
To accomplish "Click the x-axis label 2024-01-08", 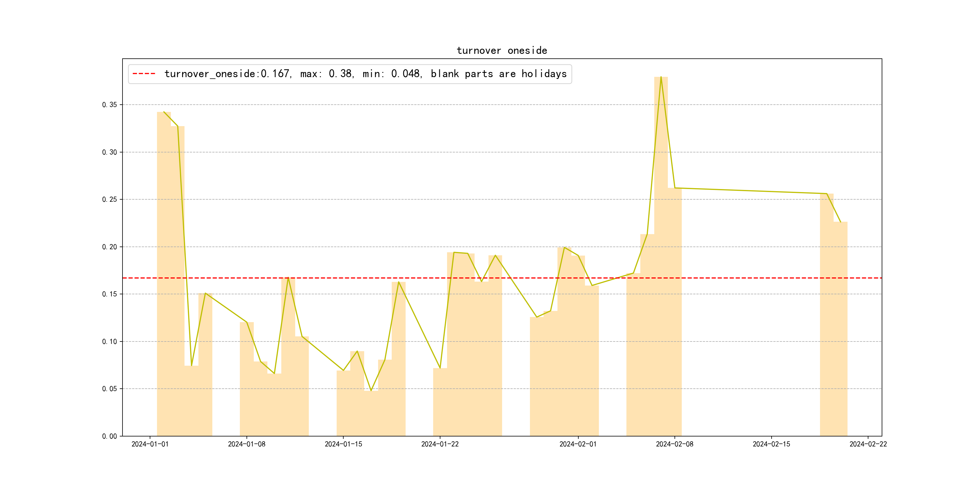I will 247,444.
